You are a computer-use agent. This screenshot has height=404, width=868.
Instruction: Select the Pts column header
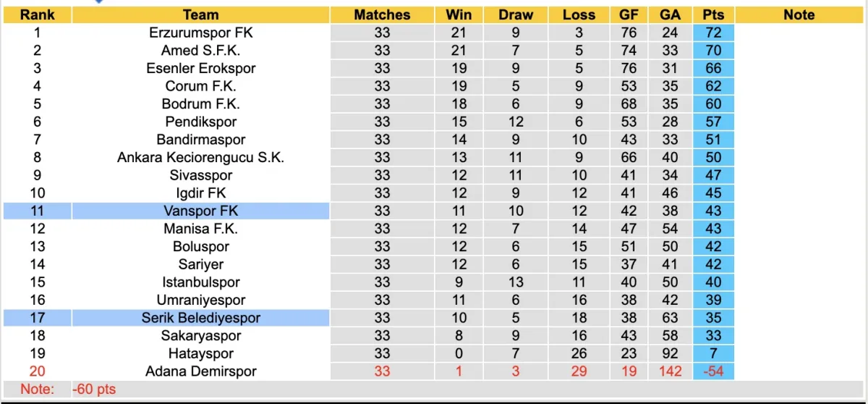point(713,14)
